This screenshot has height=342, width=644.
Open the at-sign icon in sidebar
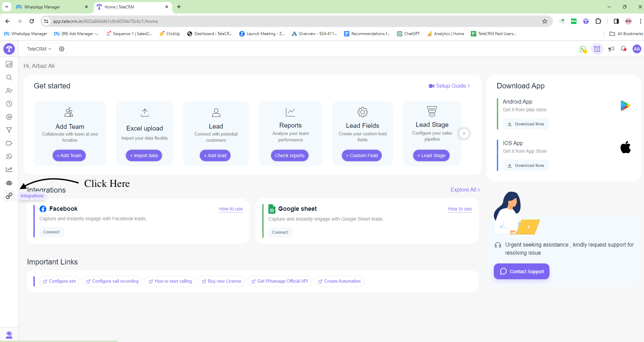(9, 117)
